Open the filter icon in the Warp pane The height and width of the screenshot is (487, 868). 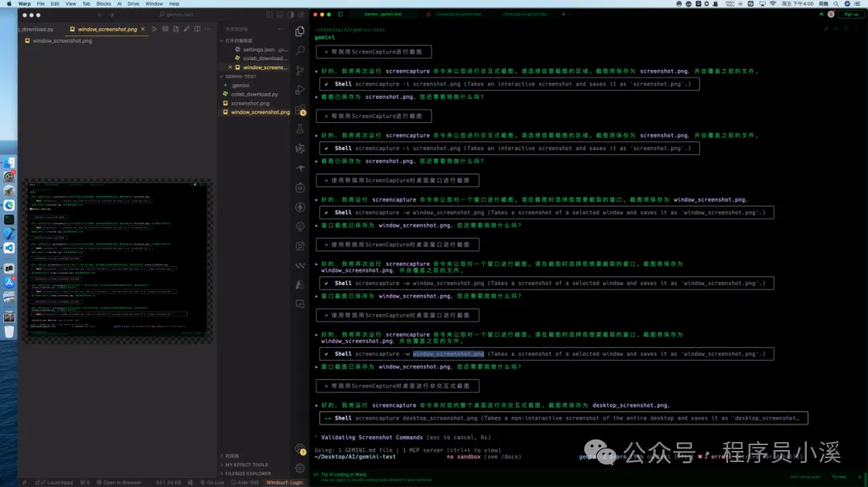click(845, 28)
